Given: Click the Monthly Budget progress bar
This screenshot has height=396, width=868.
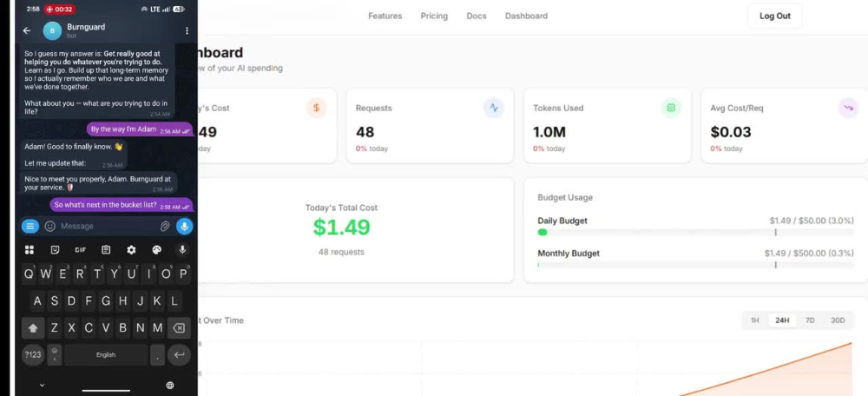Looking at the screenshot, I should click(x=695, y=265).
